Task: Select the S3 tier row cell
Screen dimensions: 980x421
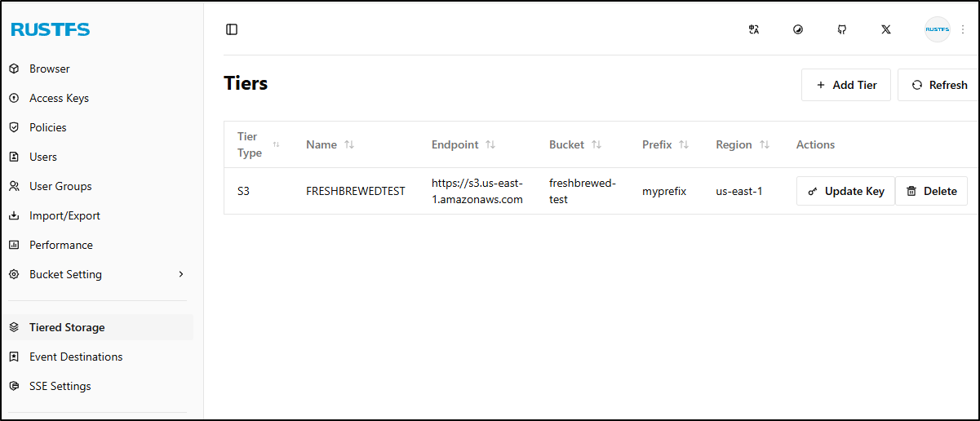Action: pos(244,191)
